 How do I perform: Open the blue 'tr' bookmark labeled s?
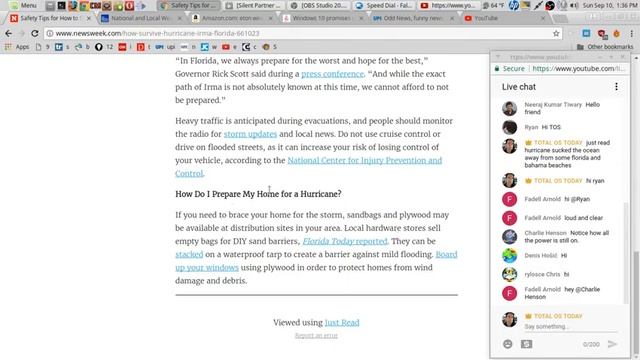tap(62, 47)
